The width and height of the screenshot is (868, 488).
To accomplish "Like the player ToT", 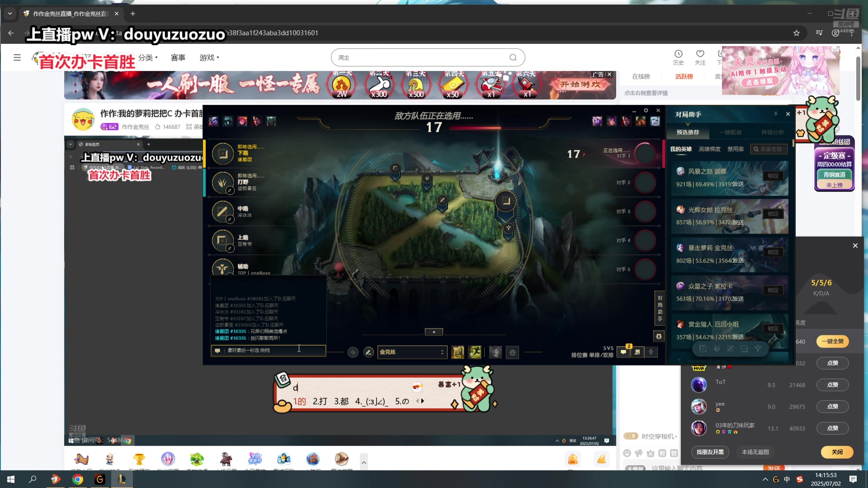I will pos(832,385).
